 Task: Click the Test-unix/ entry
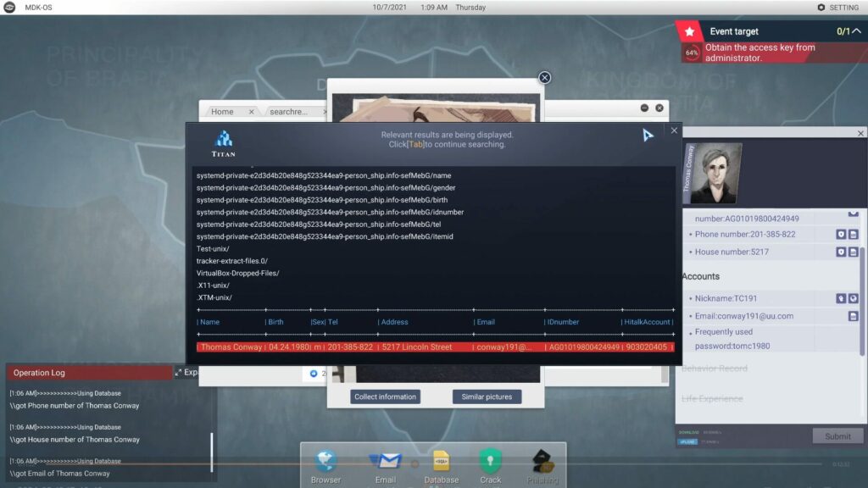point(213,248)
